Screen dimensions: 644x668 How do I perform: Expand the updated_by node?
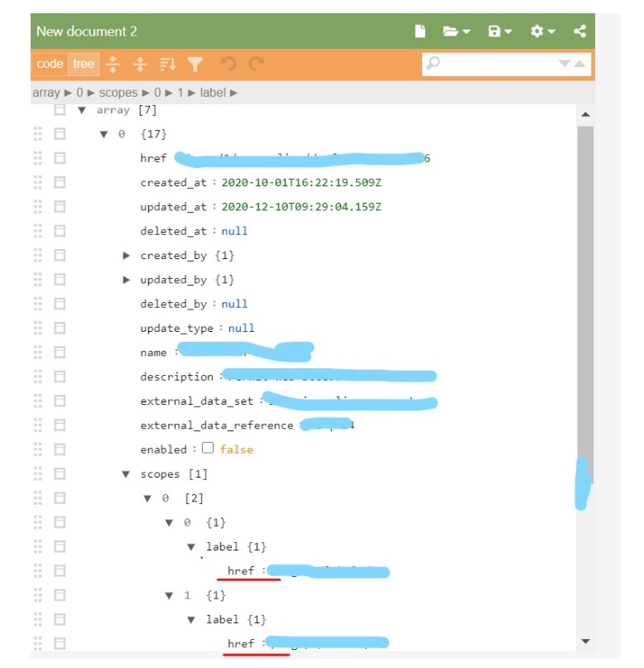tap(127, 280)
